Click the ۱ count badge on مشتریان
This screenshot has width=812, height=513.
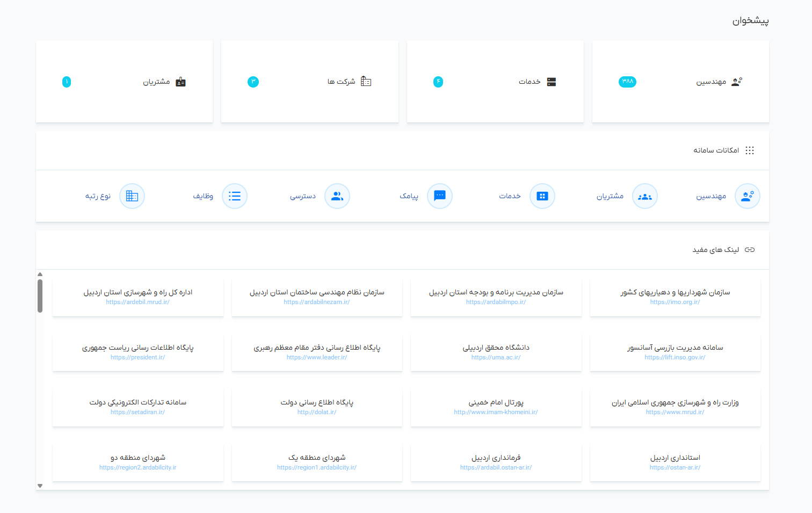coord(67,82)
